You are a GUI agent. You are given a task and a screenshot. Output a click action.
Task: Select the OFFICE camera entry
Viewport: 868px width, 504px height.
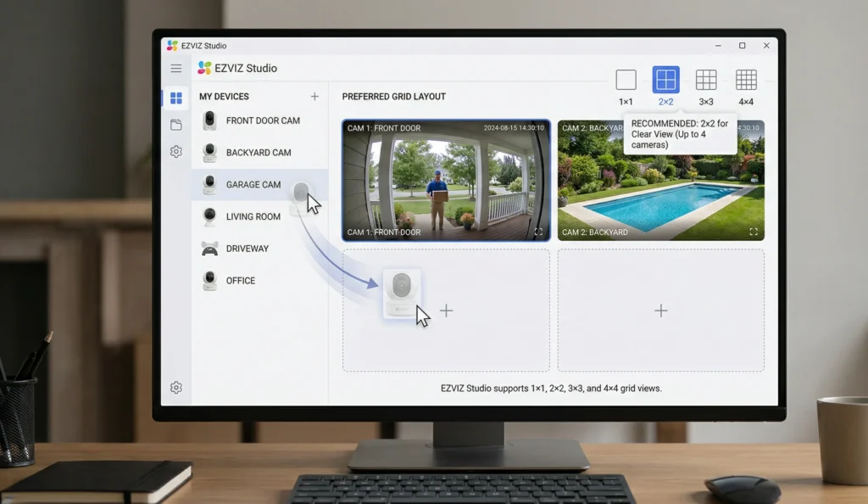pos(240,280)
